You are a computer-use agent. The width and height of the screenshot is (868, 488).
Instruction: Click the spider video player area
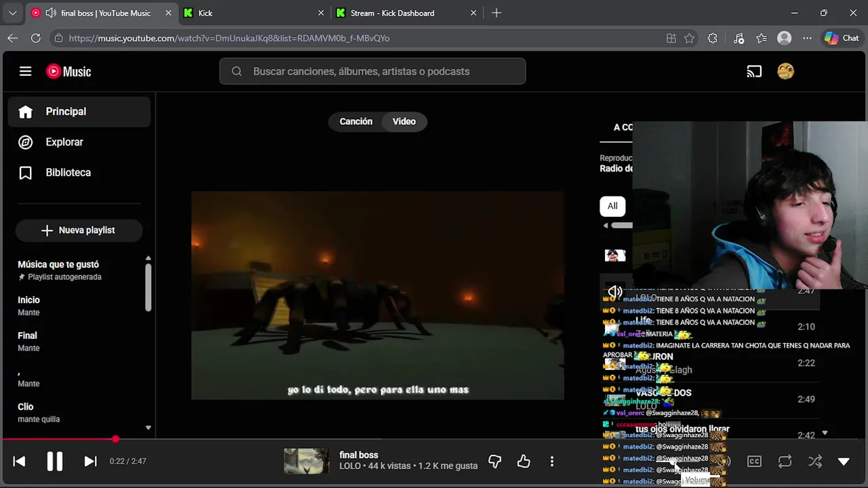378,296
